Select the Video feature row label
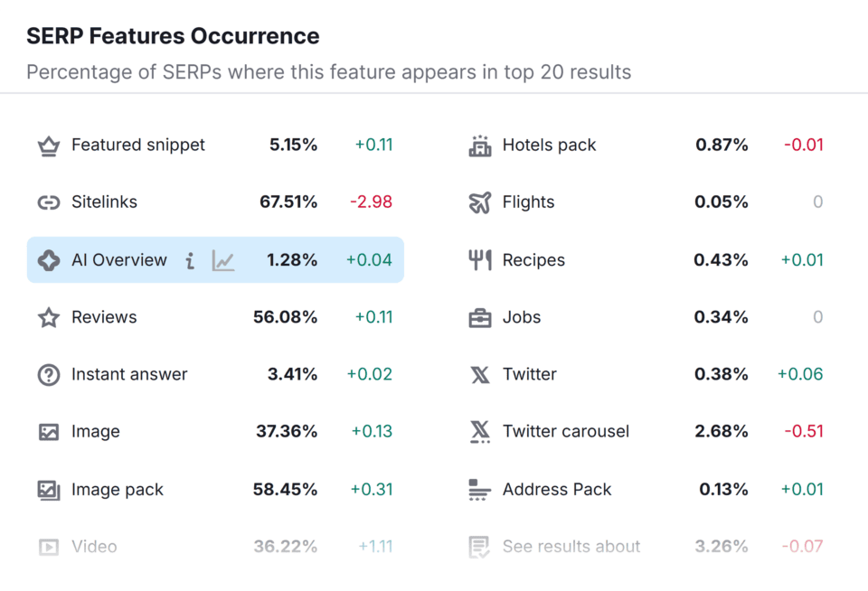The height and width of the screenshot is (591, 868). (94, 547)
